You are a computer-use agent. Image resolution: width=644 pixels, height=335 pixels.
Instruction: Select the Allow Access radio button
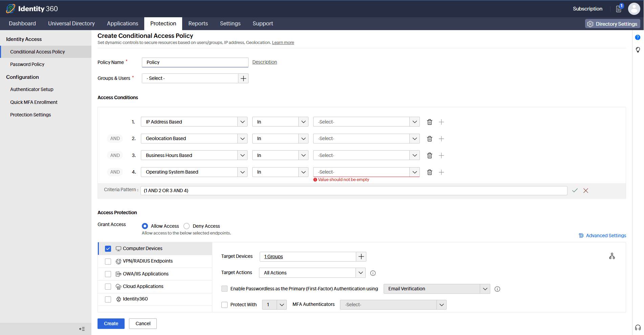click(145, 226)
